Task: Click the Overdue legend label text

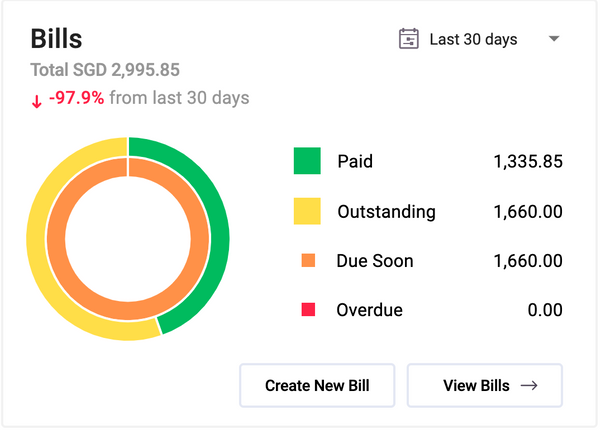Action: click(x=369, y=310)
